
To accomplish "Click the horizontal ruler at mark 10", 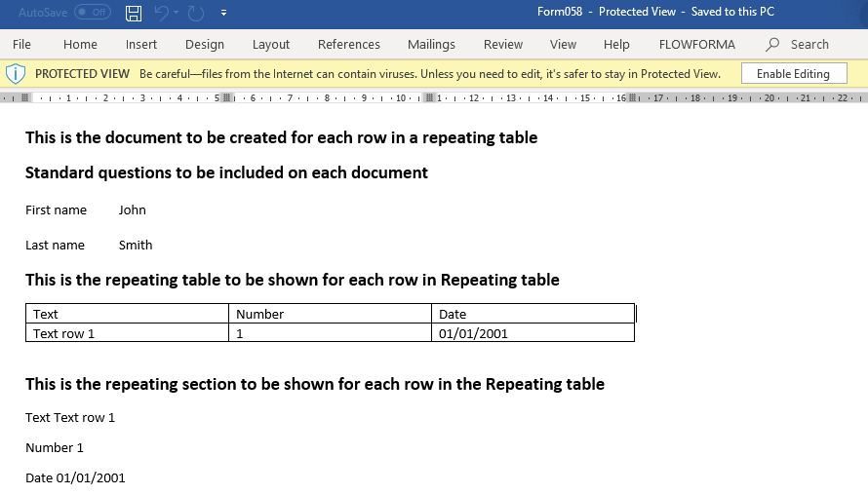I will (x=401, y=97).
